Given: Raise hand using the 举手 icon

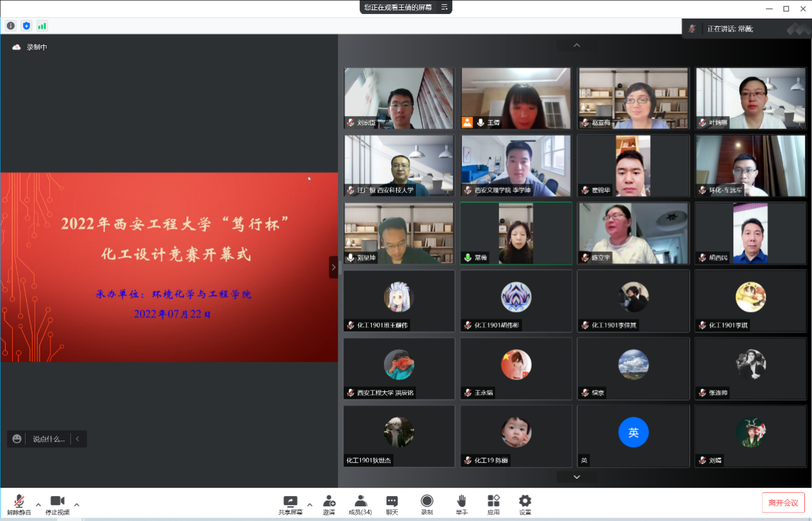Looking at the screenshot, I should tap(461, 504).
